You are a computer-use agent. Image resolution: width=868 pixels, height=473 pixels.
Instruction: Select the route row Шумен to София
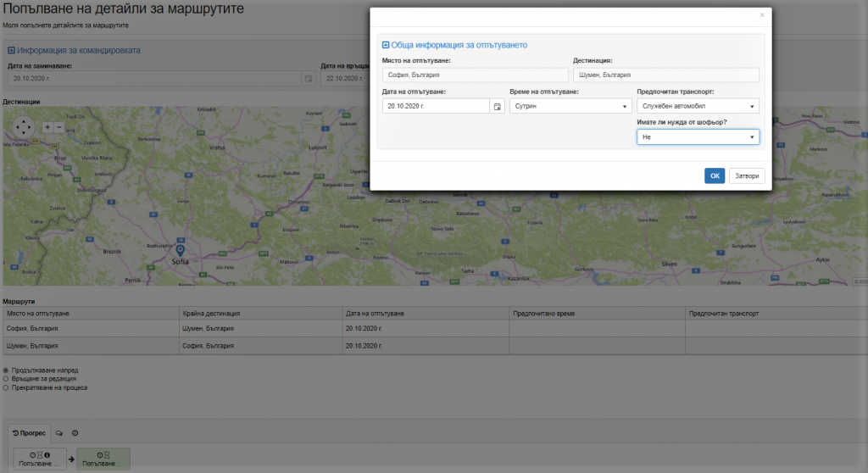coord(435,346)
